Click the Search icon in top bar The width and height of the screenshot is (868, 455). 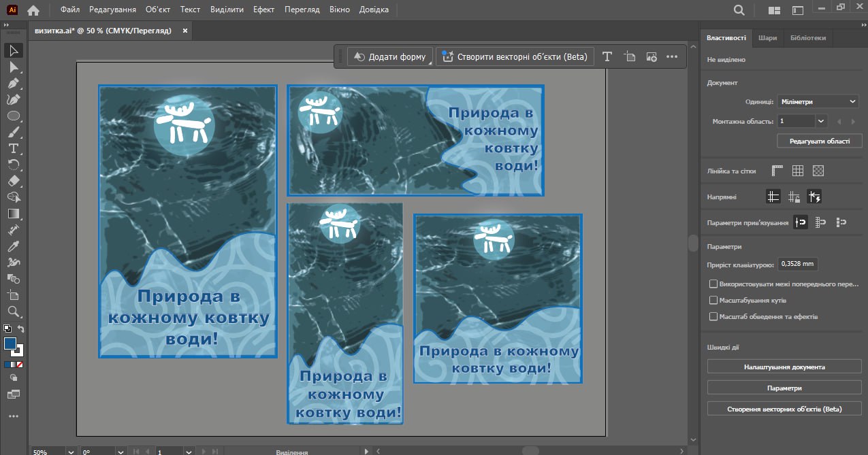point(739,10)
